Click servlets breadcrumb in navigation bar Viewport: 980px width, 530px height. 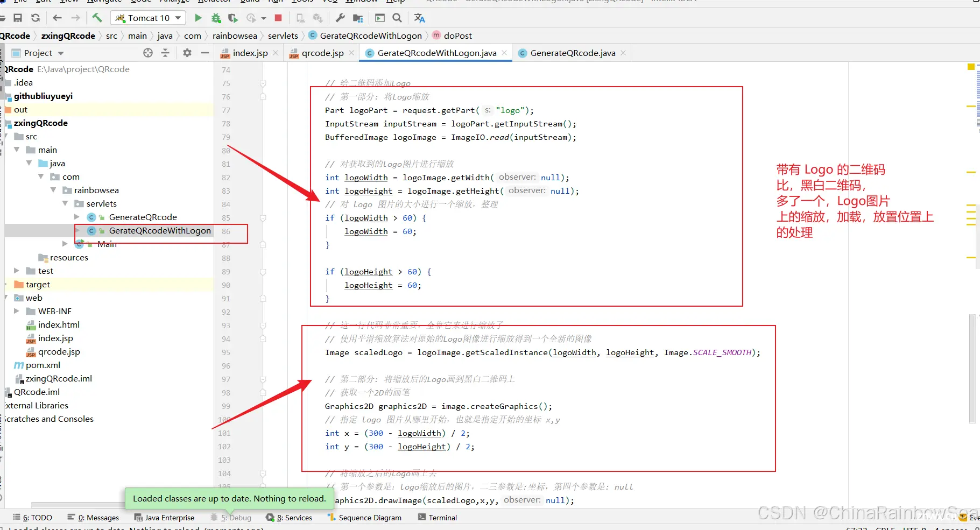(x=283, y=36)
